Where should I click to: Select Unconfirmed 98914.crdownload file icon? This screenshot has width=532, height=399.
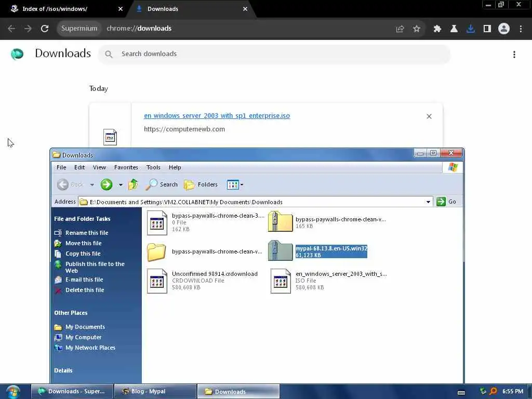(x=157, y=281)
